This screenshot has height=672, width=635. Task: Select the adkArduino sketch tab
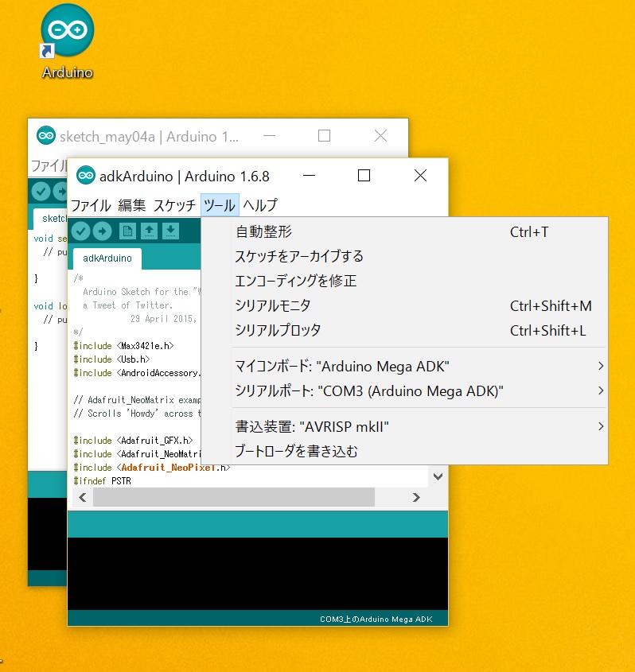[x=107, y=258]
